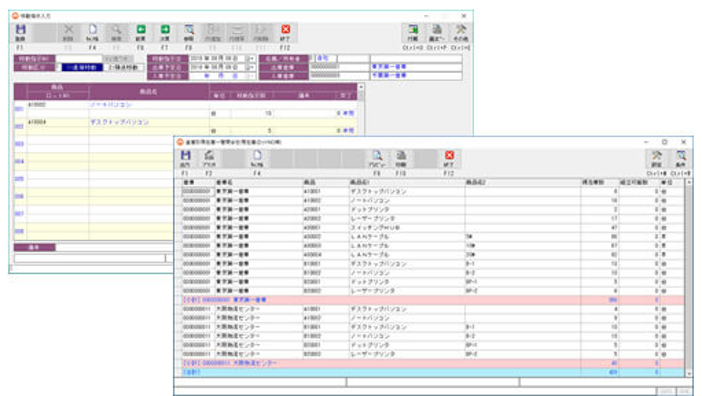The height and width of the screenshot is (396, 702).
Task: Click the pink 大阪物流センター subtotal row
Action: pos(432,363)
